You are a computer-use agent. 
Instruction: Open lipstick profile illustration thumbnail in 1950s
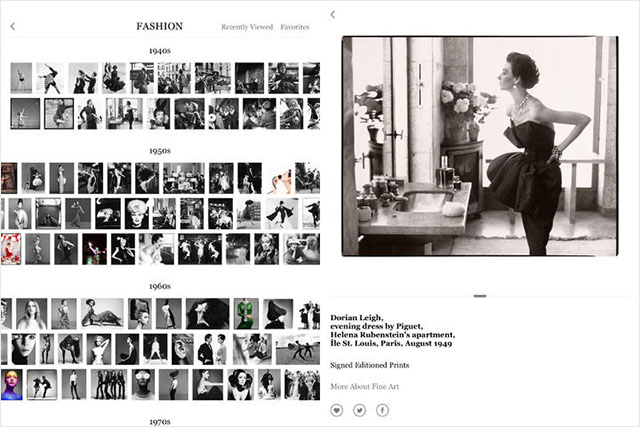tap(280, 178)
